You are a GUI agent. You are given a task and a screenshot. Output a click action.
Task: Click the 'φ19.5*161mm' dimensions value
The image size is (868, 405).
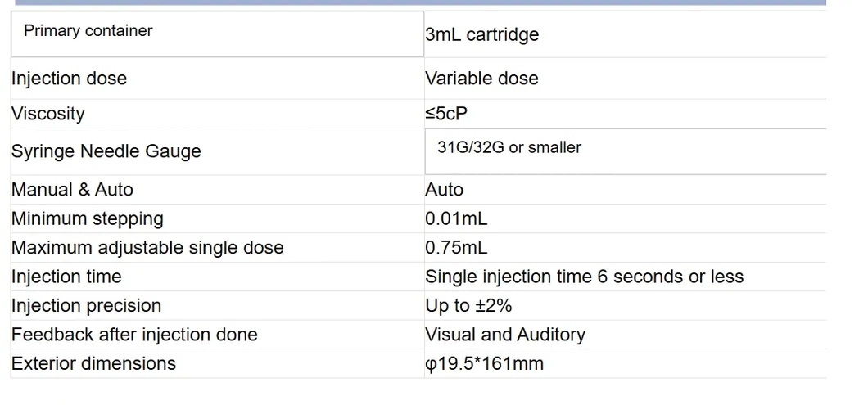click(x=484, y=364)
